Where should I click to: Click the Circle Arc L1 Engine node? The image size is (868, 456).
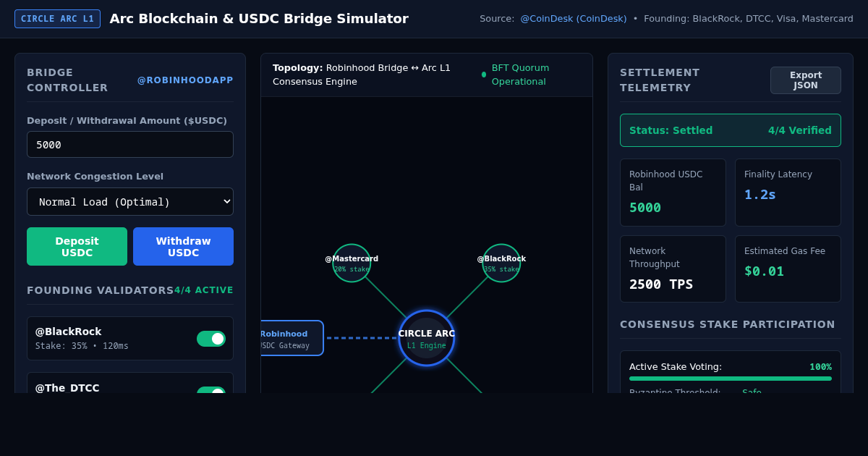427,338
